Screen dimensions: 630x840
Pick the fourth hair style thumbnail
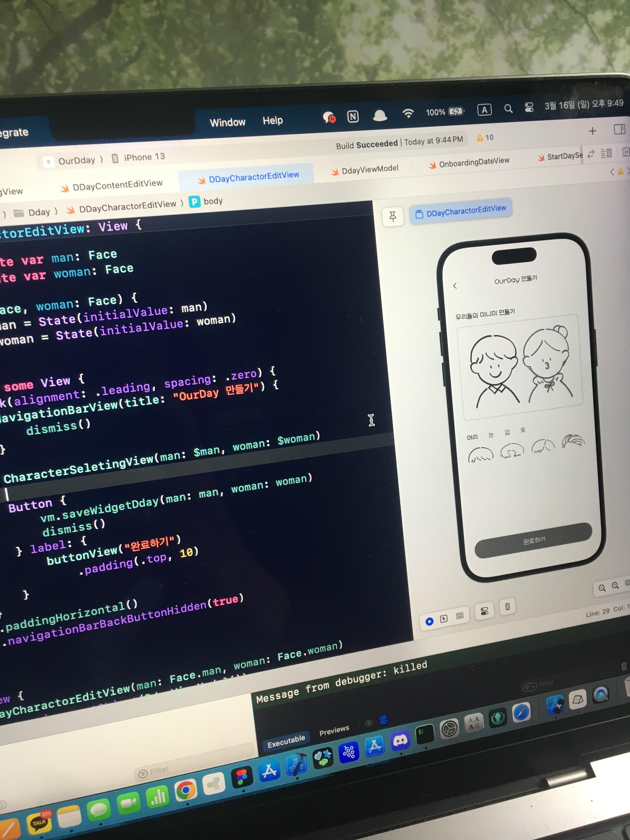pos(573,442)
